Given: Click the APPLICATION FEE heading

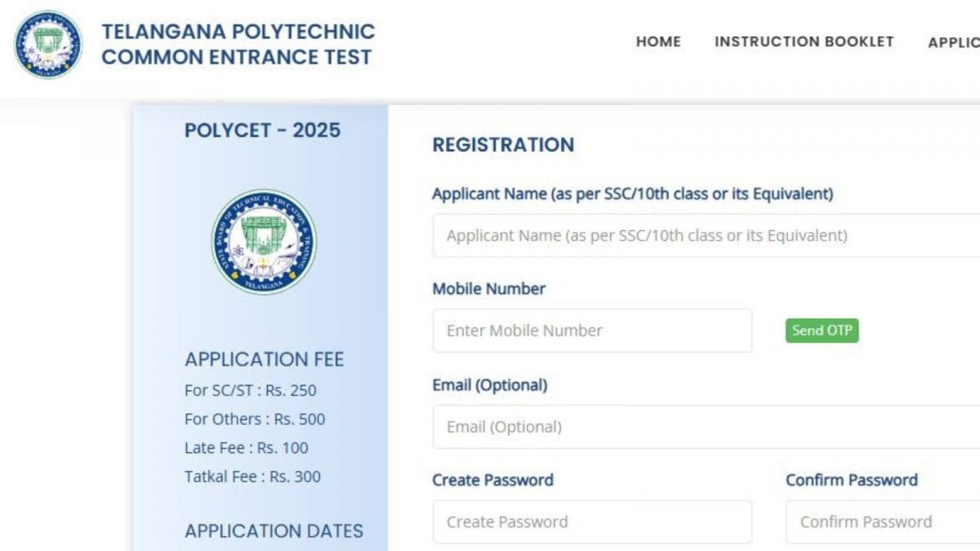Looking at the screenshot, I should [x=264, y=360].
